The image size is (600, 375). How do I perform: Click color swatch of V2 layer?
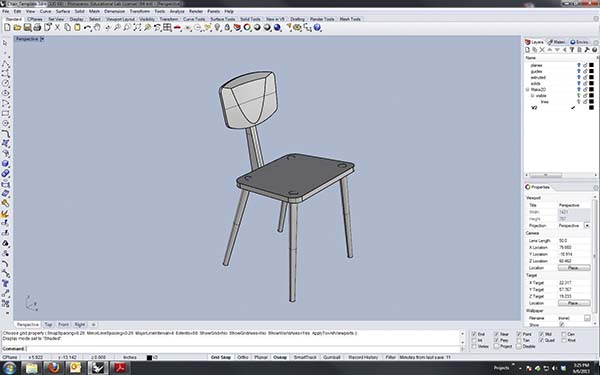[591, 108]
